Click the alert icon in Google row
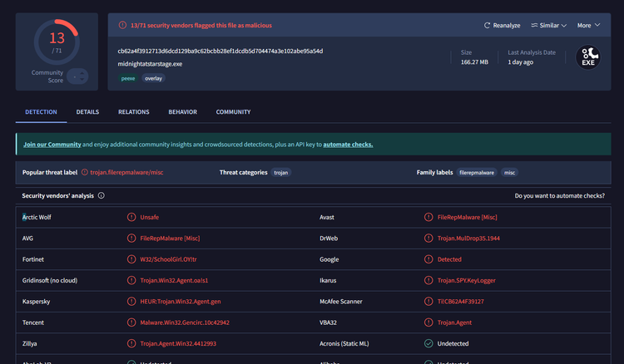Image resolution: width=624 pixels, height=364 pixels. click(x=428, y=259)
